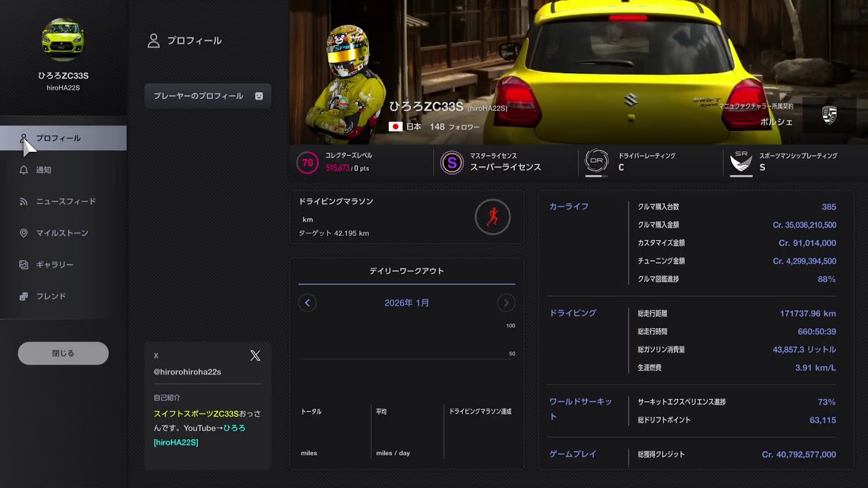Screen dimensions: 868x488
Task: Click the DR driver rating icon
Action: point(597,161)
